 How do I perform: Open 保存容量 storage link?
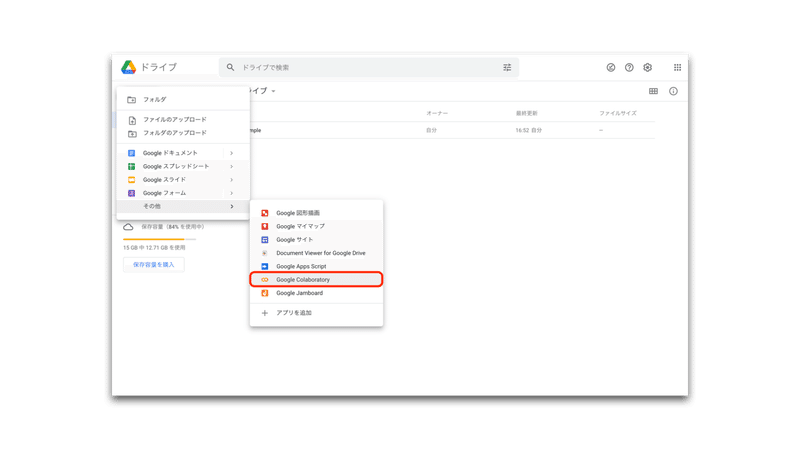point(173,227)
